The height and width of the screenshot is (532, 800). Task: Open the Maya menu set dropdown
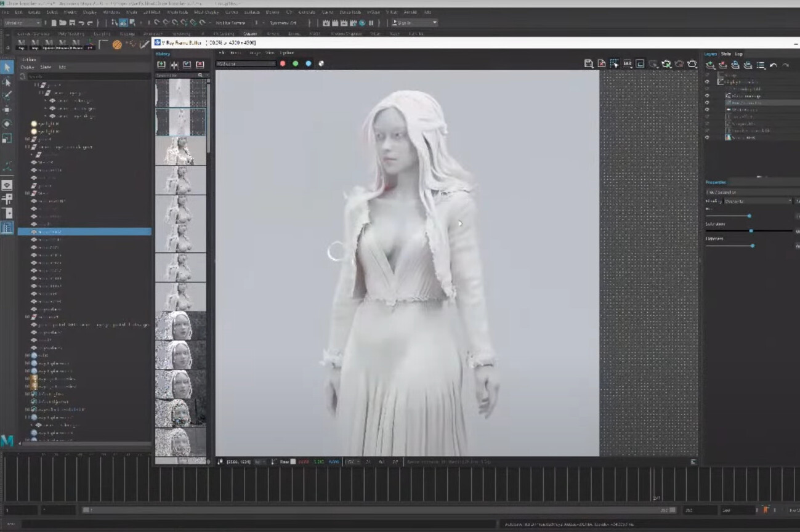(23, 23)
